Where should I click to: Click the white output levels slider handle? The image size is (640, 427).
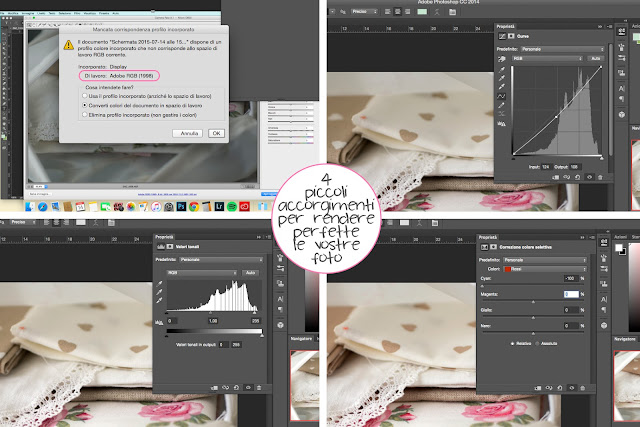point(262,336)
